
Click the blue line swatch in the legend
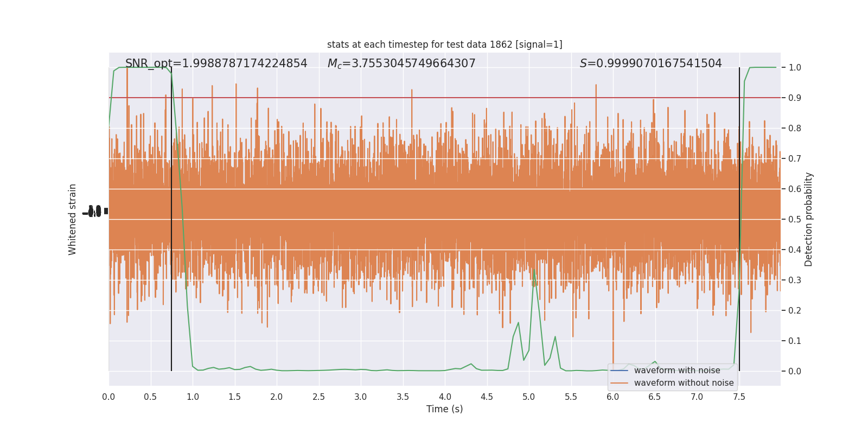[x=620, y=371]
